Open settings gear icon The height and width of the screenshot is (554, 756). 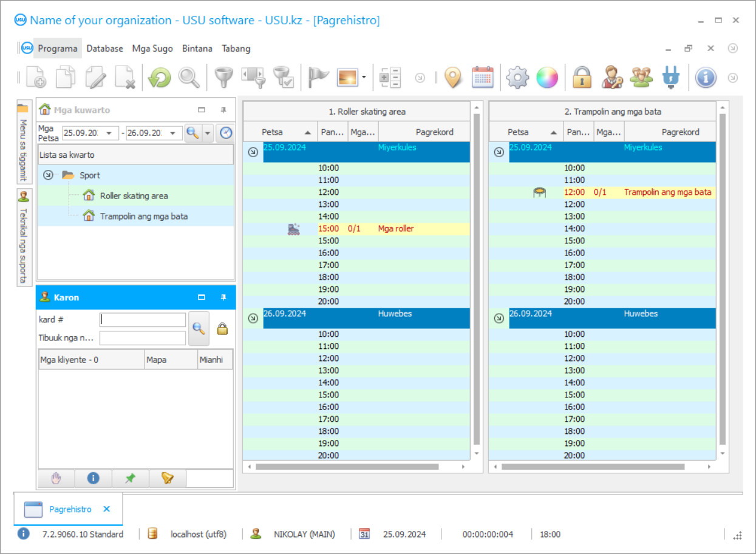coord(517,78)
